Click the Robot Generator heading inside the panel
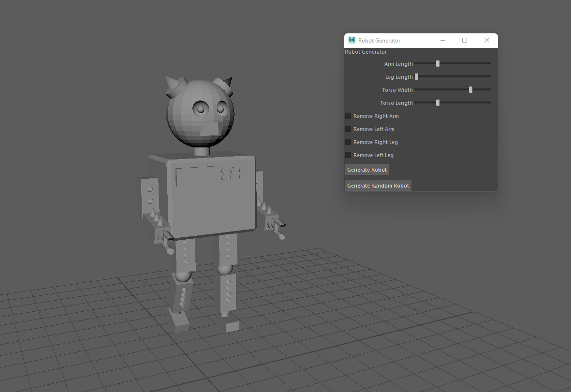 pyautogui.click(x=366, y=52)
